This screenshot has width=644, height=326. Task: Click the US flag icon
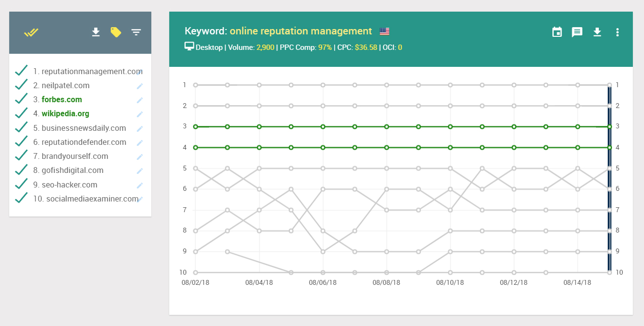385,31
